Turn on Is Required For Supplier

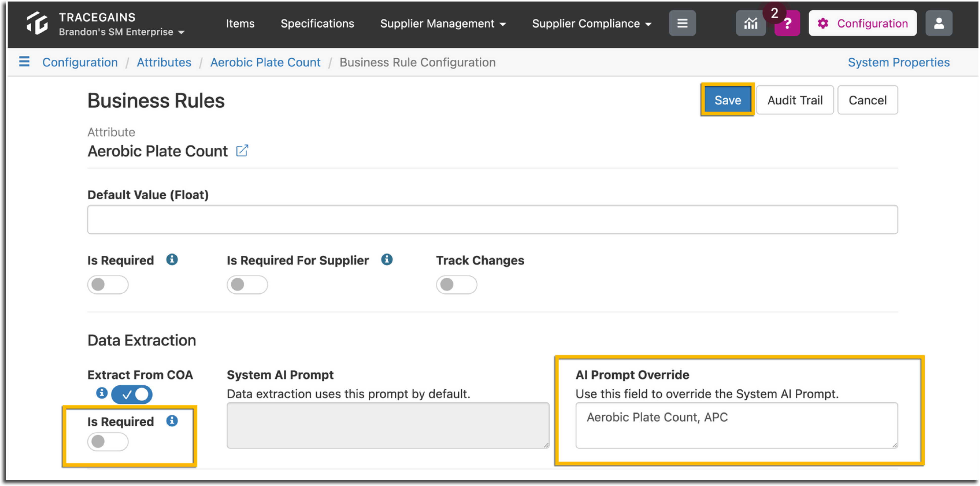coord(247,284)
